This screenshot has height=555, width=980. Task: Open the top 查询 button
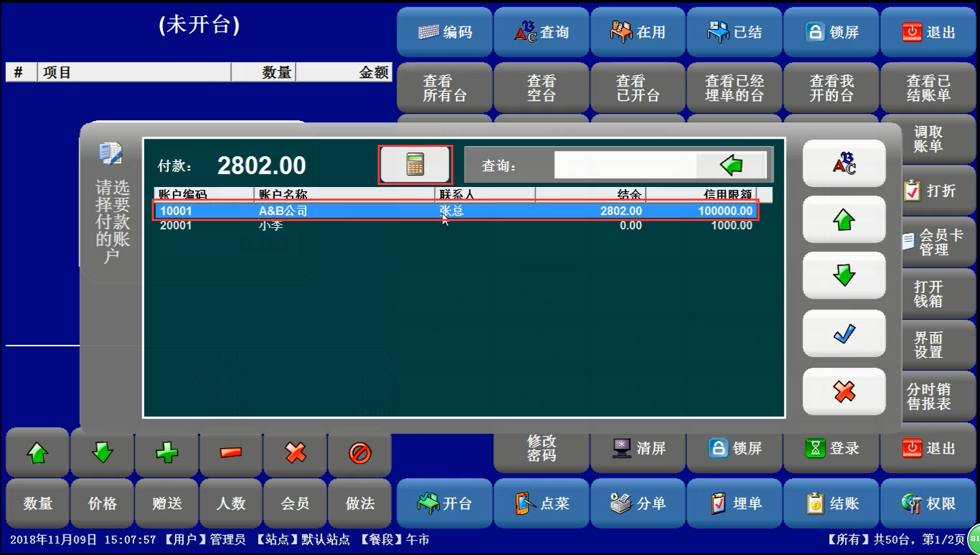click(541, 32)
